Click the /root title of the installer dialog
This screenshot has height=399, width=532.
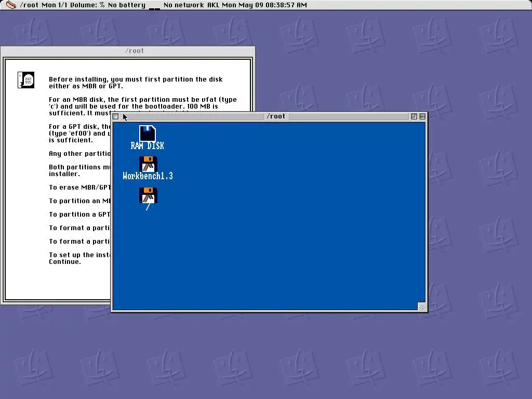[135, 50]
